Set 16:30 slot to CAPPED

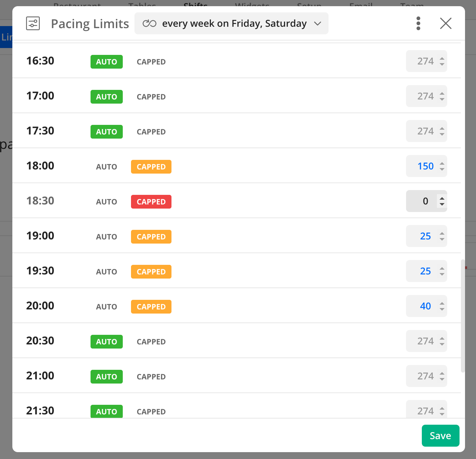pyautogui.click(x=151, y=62)
